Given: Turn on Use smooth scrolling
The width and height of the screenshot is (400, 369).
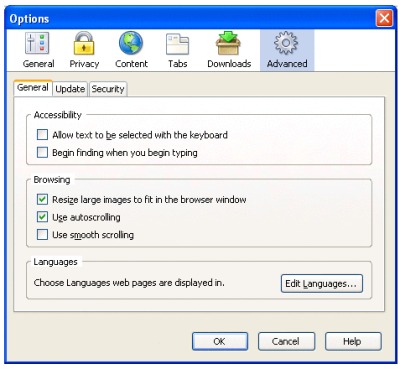Looking at the screenshot, I should point(42,235).
